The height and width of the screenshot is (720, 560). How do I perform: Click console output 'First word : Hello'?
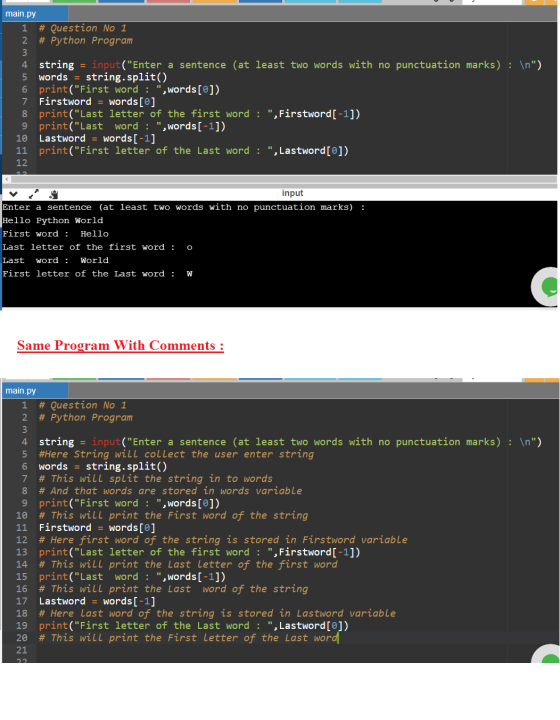(56, 234)
